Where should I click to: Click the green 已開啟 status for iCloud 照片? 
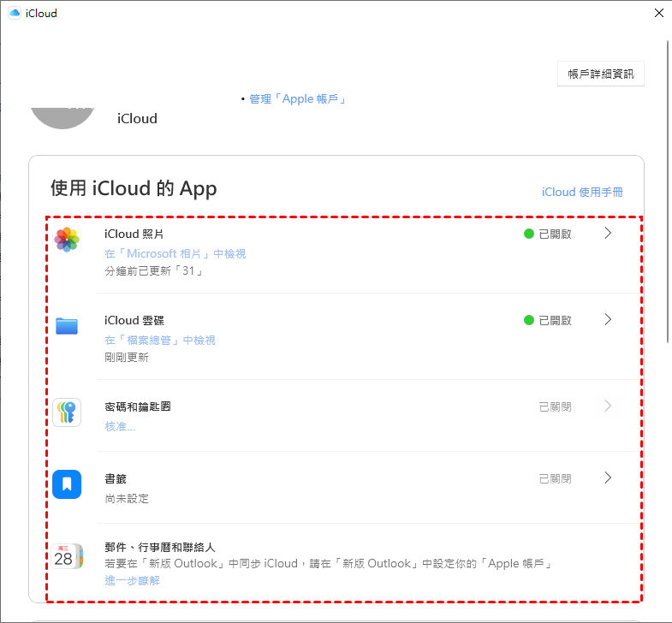pyautogui.click(x=548, y=234)
